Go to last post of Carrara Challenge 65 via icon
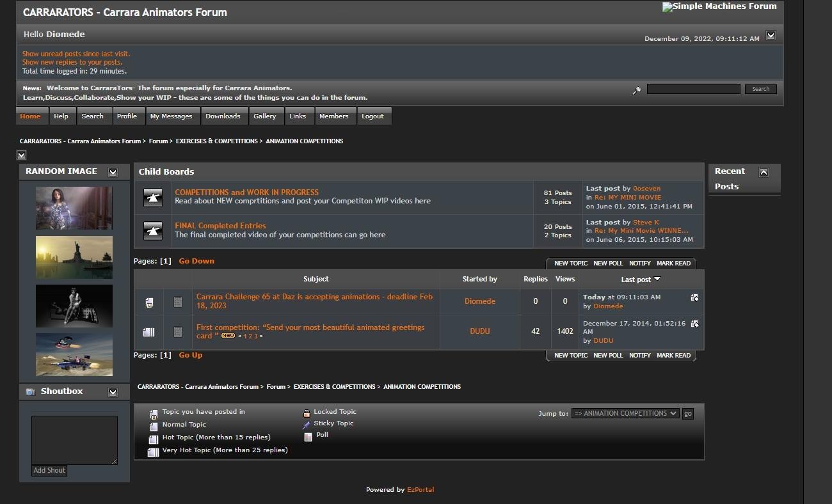The image size is (832, 504). [x=694, y=297]
